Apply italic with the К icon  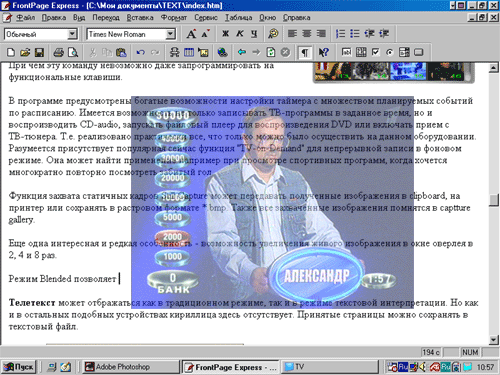coord(240,34)
